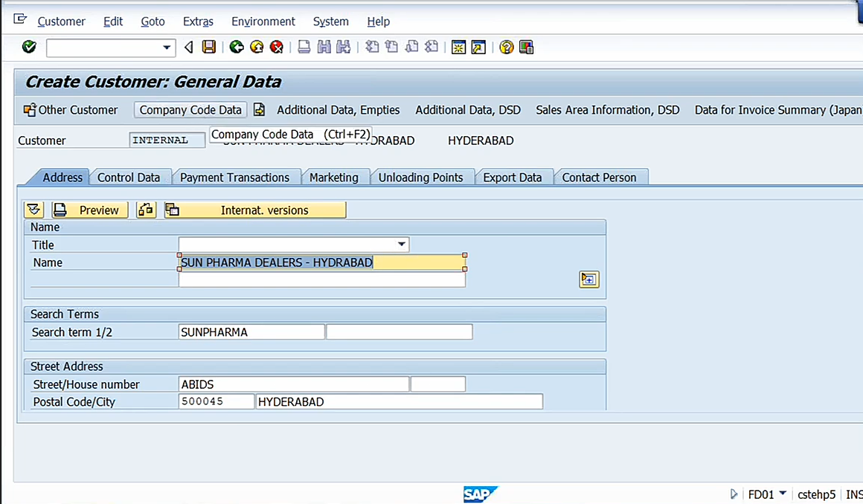Click Data for Invoice Summary (Japan) button
Screen dimensions: 863x504
pyautogui.click(x=778, y=110)
